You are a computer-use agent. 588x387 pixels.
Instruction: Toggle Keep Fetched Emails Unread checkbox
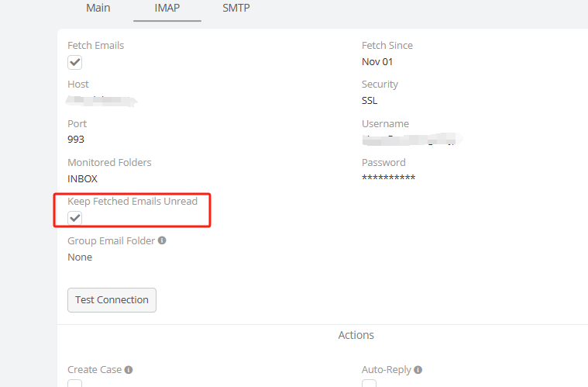(75, 218)
